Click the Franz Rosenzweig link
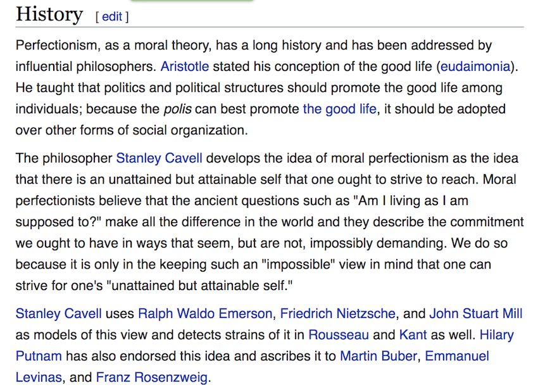 point(151,378)
